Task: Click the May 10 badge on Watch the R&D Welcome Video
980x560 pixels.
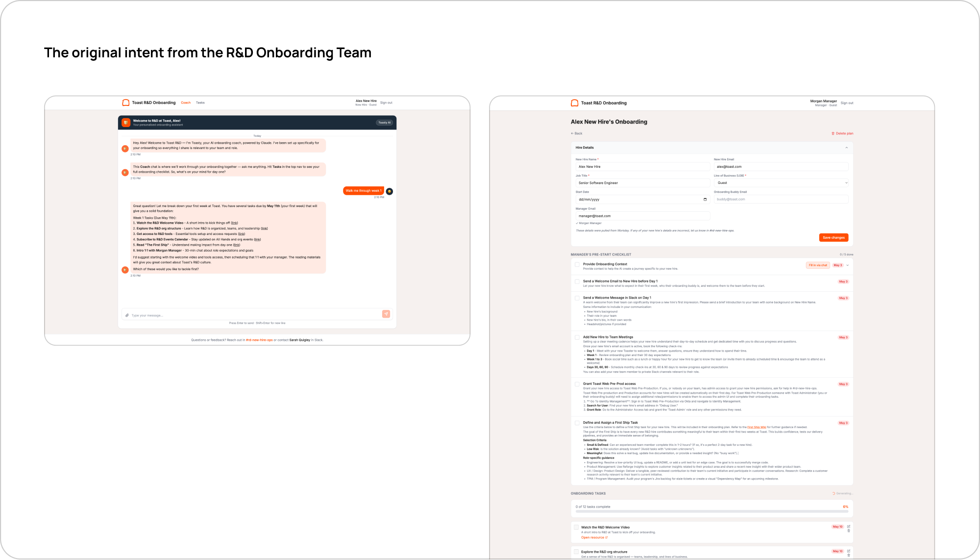Action: coord(838,527)
